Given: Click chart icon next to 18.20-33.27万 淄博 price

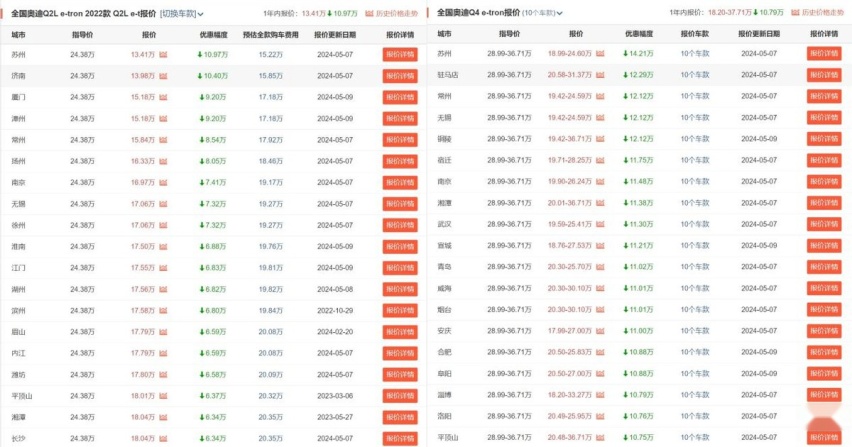Looking at the screenshot, I should (x=600, y=395).
